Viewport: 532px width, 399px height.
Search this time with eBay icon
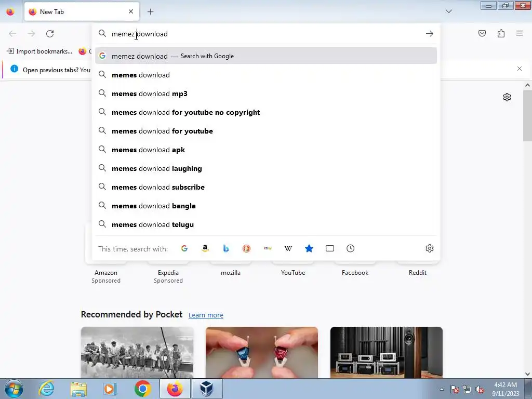[x=268, y=248]
